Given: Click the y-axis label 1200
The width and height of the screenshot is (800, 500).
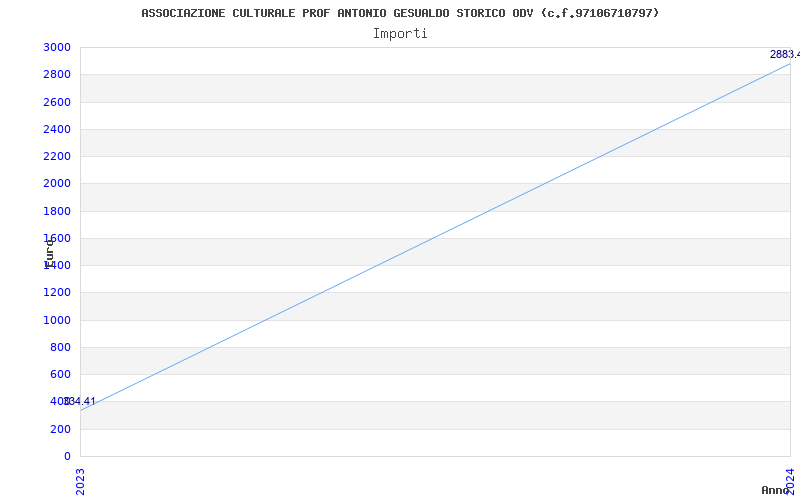Looking at the screenshot, I should pyautogui.click(x=57, y=292).
